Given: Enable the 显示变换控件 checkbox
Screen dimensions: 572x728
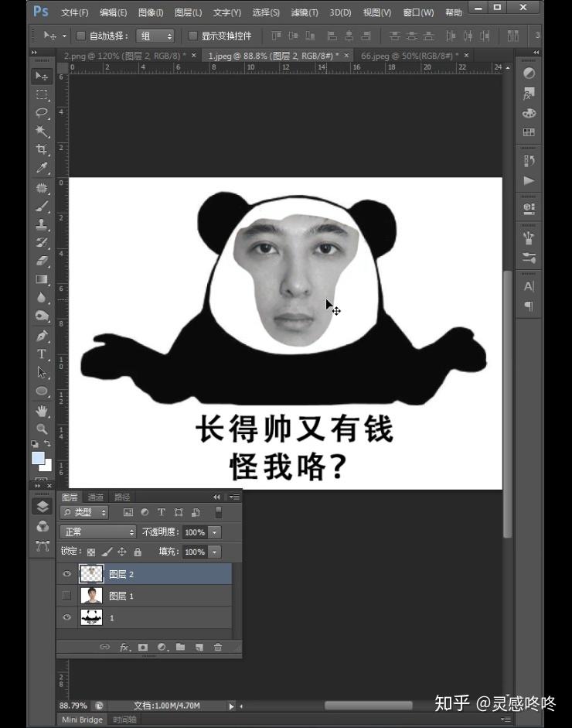Looking at the screenshot, I should click(x=192, y=36).
